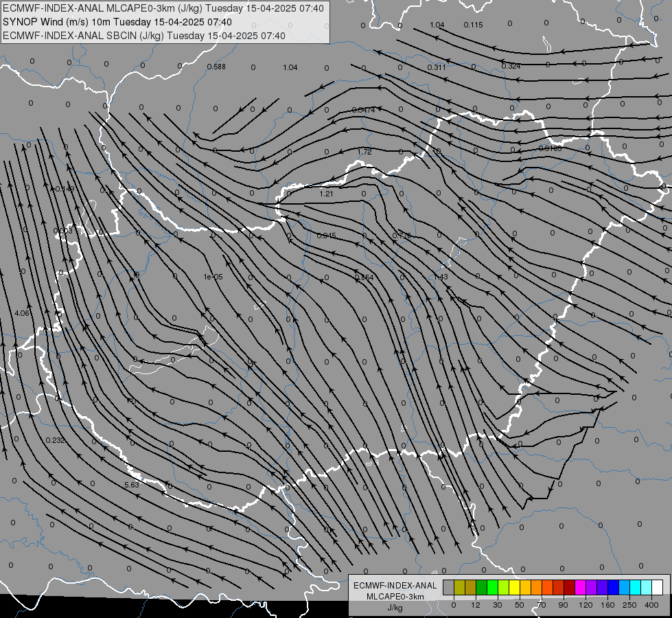Click the legend tick label 12
Image resolution: width=672 pixels, height=618 pixels.
(476, 605)
